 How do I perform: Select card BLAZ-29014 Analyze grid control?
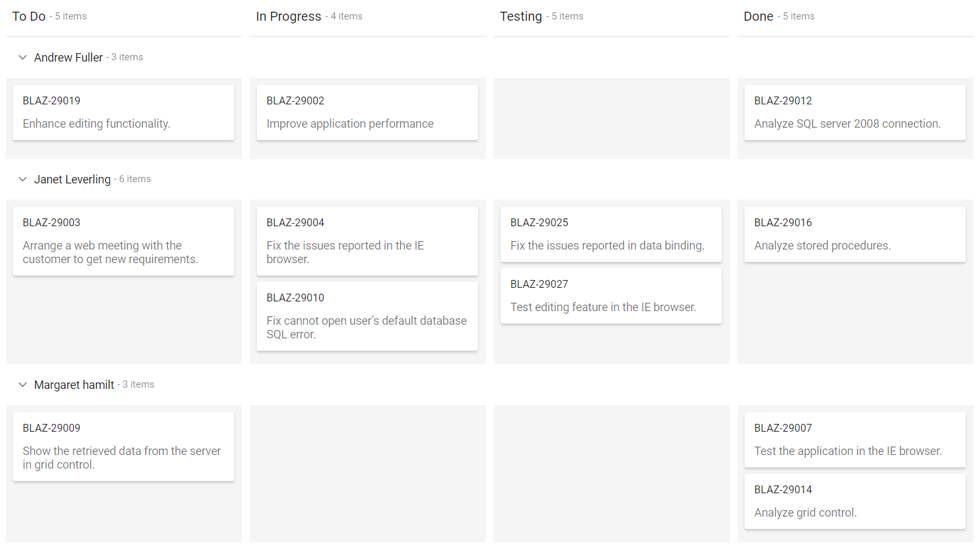point(855,502)
